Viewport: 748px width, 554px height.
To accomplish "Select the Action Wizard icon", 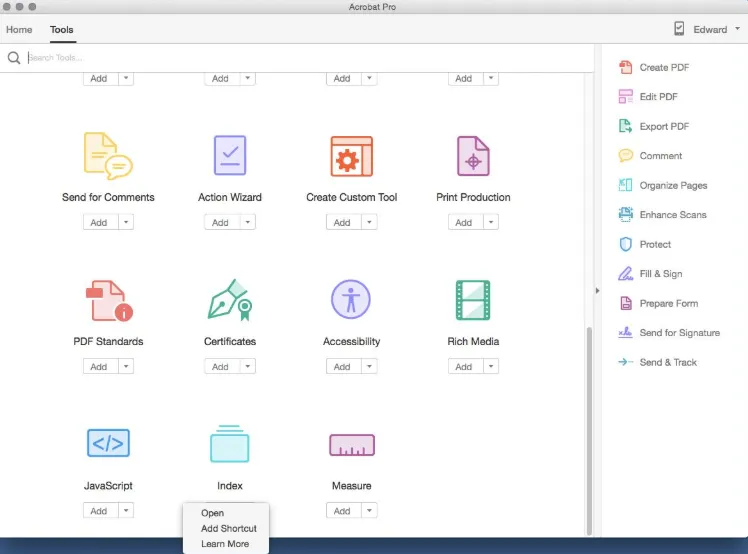I will [x=230, y=156].
